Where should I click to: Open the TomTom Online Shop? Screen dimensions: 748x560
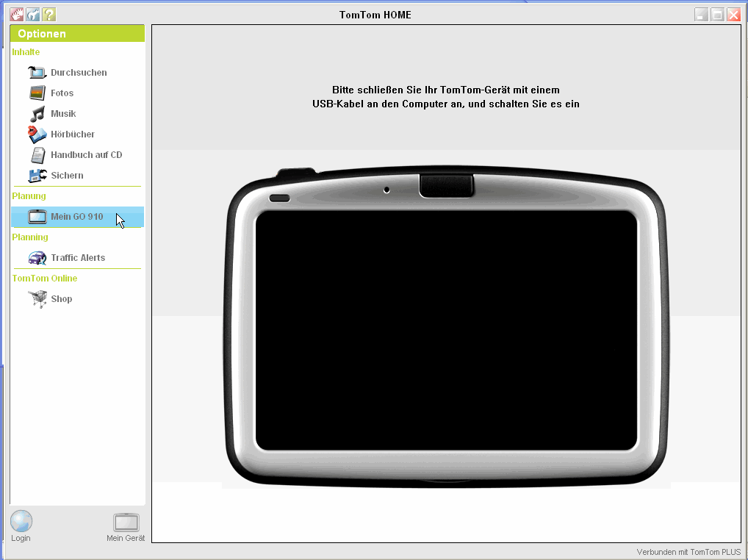(x=61, y=299)
